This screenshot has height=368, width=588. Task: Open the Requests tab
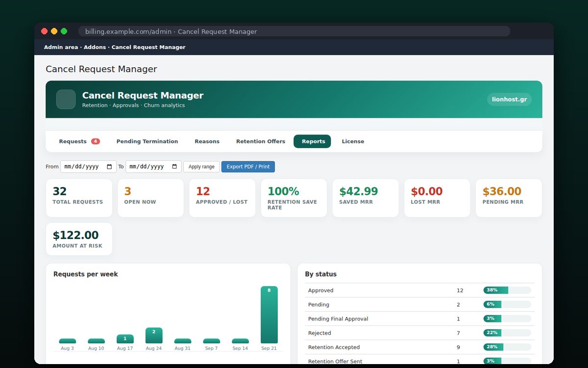point(79,141)
